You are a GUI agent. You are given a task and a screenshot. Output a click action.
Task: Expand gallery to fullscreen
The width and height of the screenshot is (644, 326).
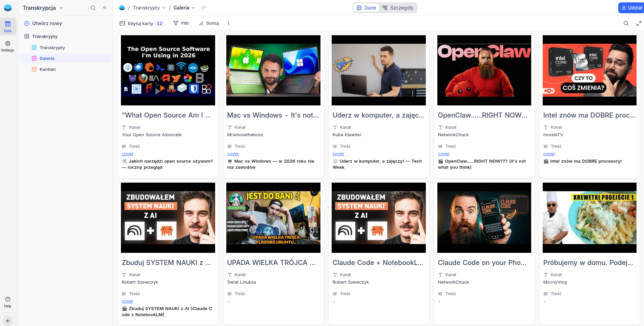coord(639,23)
